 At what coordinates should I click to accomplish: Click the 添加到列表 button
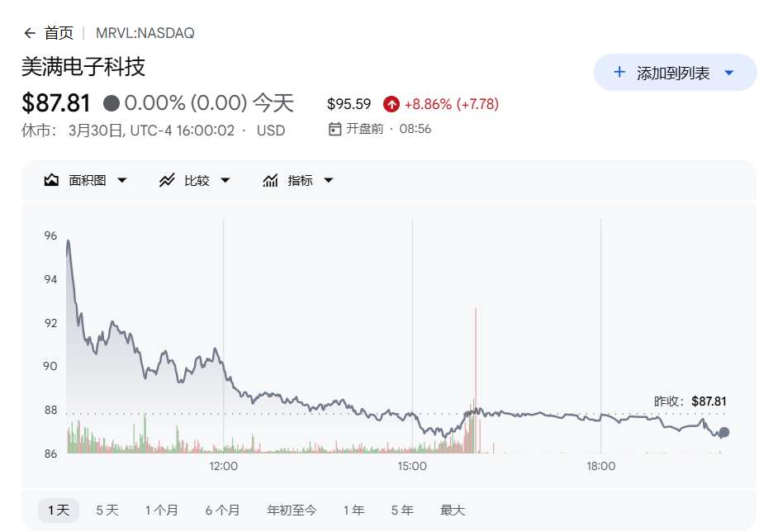(672, 73)
